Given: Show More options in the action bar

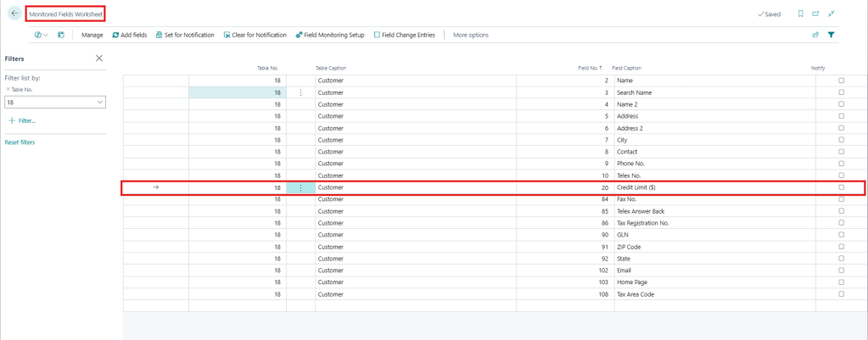Looking at the screenshot, I should click(x=471, y=35).
